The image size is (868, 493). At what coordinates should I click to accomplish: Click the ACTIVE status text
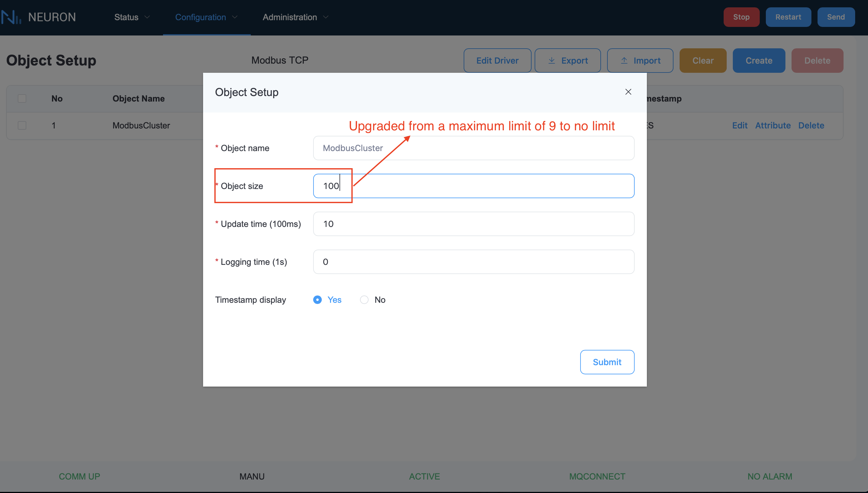point(425,476)
